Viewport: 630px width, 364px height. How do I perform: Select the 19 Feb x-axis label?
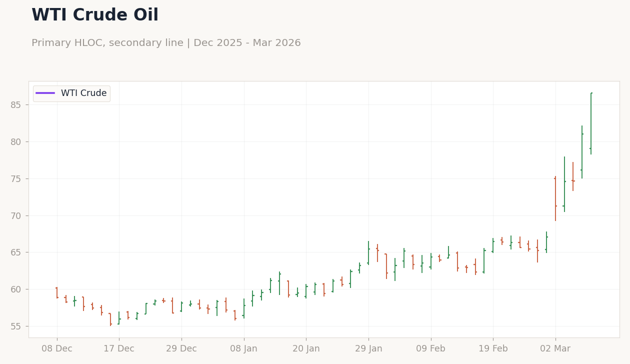(x=493, y=349)
